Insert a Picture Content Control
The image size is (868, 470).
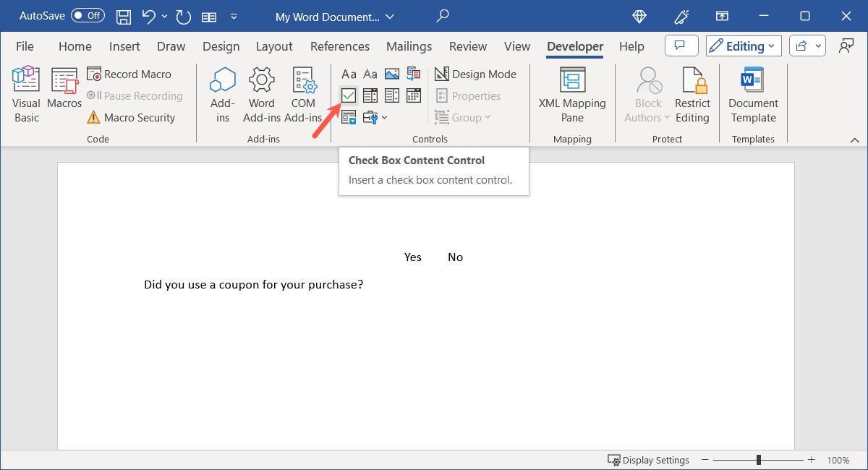(391, 74)
